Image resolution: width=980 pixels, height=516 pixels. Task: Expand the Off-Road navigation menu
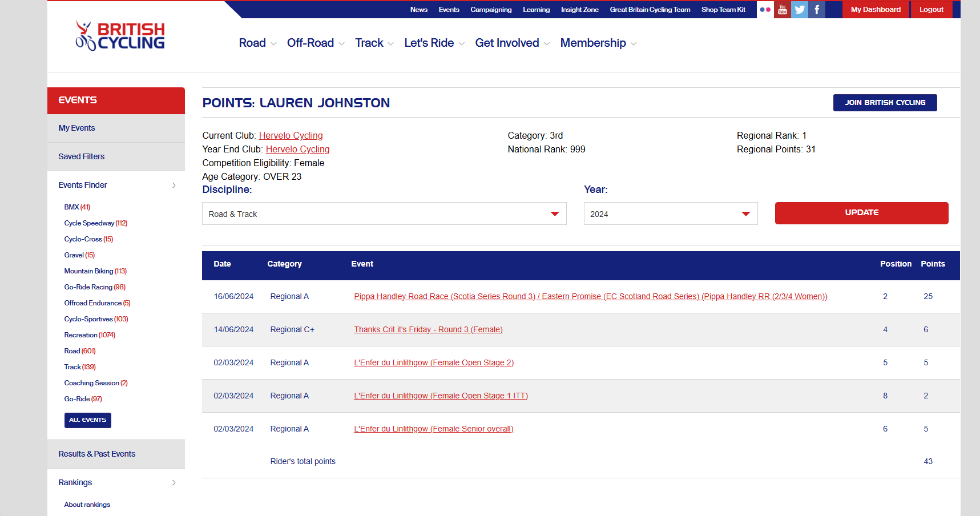[x=316, y=43]
